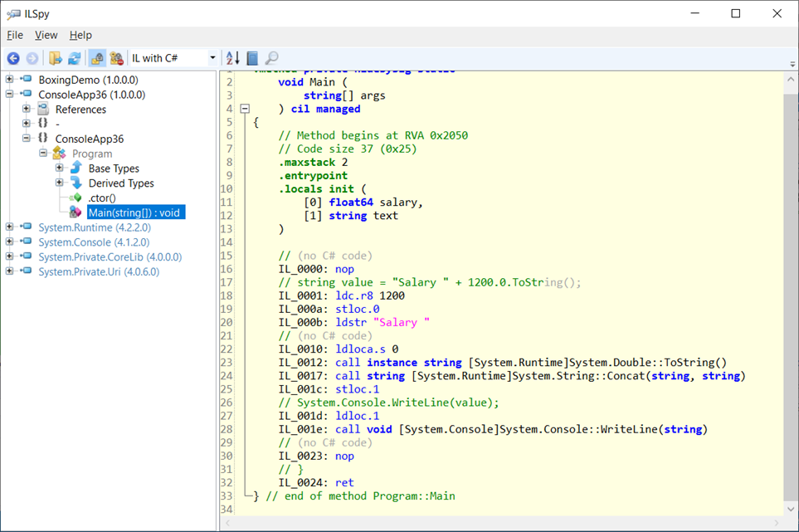Open the File menu

pos(15,35)
